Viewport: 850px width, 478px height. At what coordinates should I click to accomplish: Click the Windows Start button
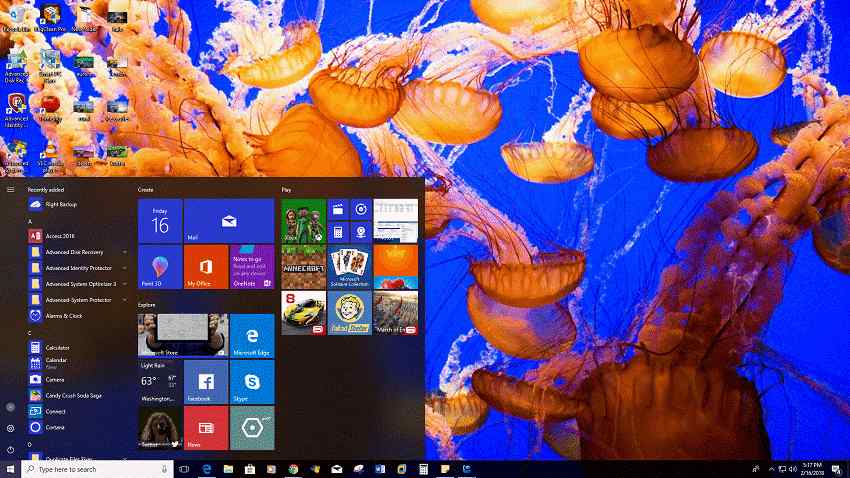[10, 469]
